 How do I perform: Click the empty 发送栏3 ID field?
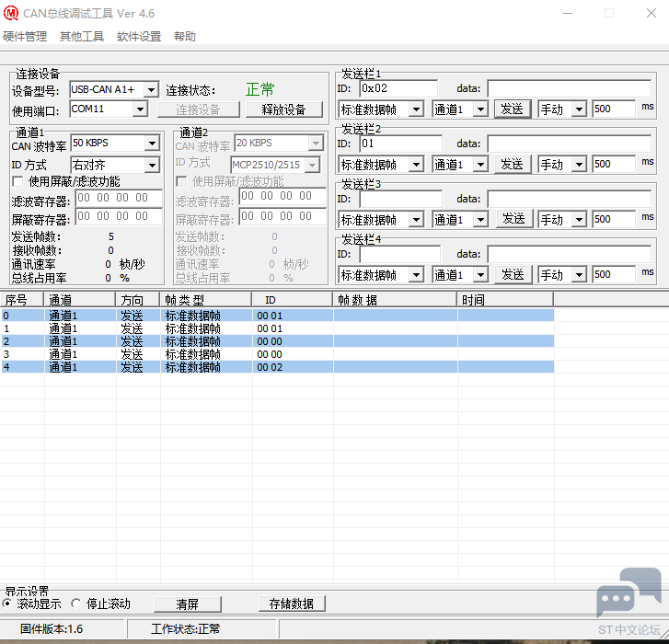[400, 199]
